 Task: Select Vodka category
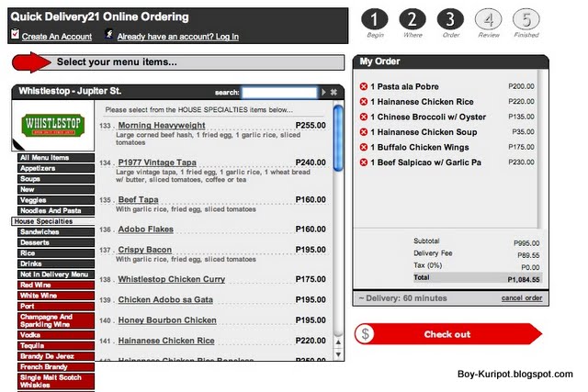point(56,335)
